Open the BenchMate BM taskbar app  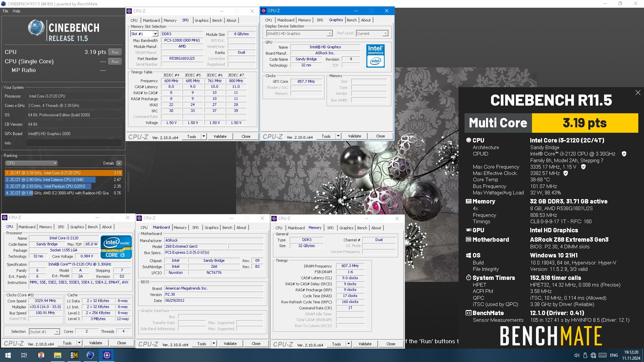74,355
